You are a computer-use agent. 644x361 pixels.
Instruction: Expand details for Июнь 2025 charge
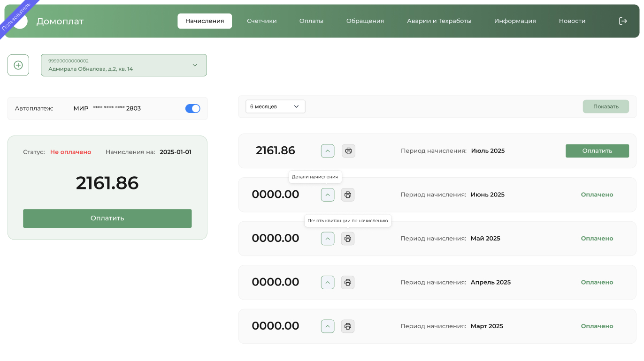point(328,195)
